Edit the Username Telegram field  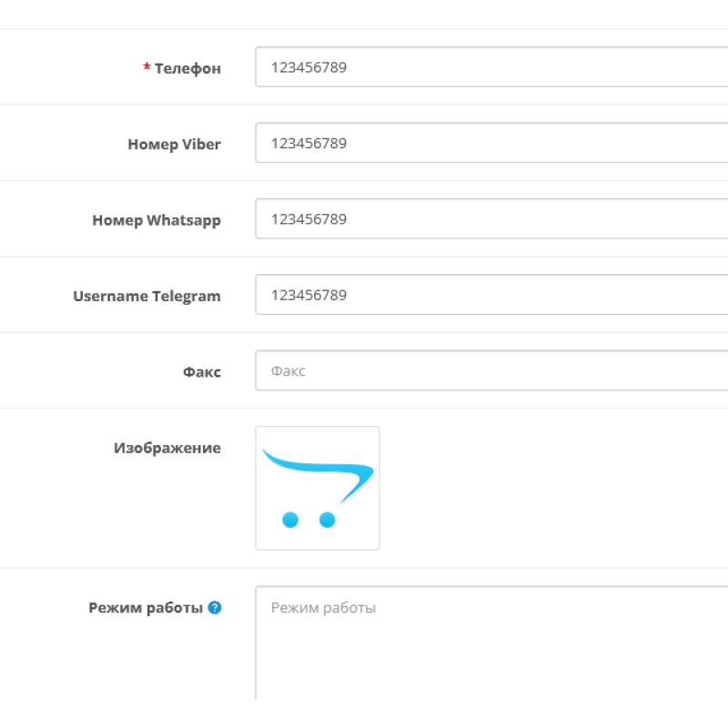(x=491, y=295)
